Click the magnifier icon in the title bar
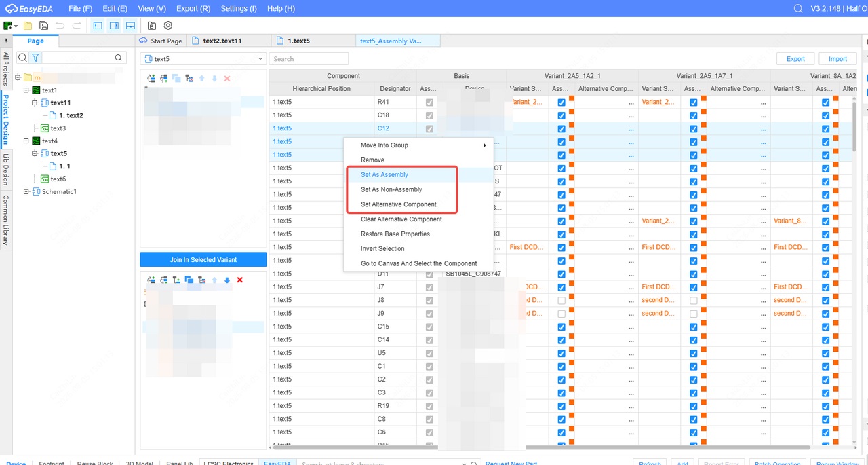The width and height of the screenshot is (868, 465). coord(798,9)
